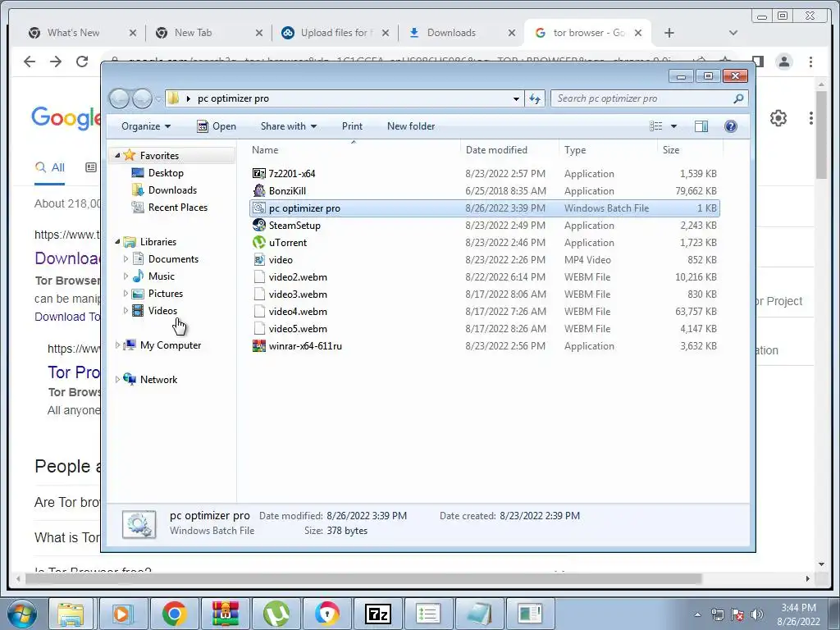Switch to the Downloads Chrome tab
Screen dimensions: 840x630
tap(462, 33)
